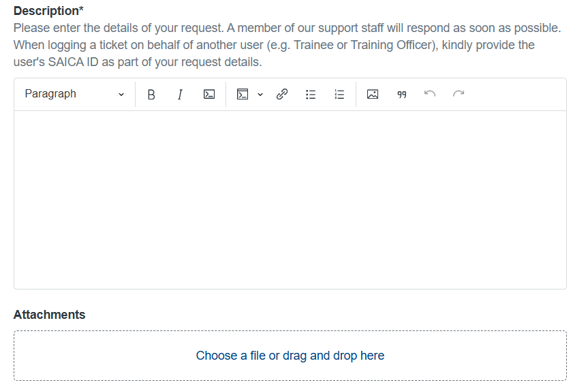The image size is (588, 389).
Task: Redo the last undone edit
Action: tap(459, 94)
